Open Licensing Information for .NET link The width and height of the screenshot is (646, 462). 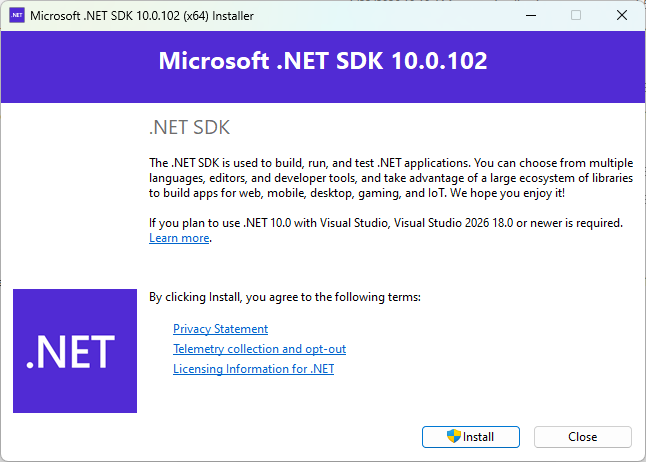(x=253, y=369)
